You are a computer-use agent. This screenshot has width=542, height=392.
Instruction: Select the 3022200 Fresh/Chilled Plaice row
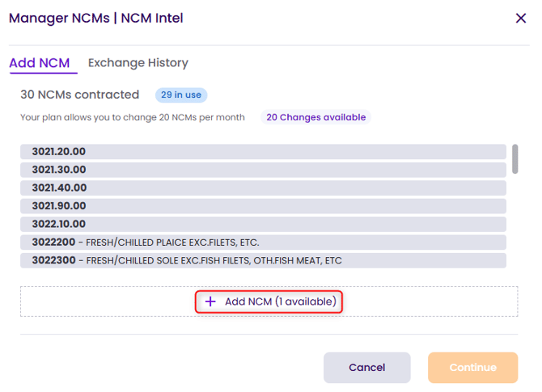(x=263, y=242)
